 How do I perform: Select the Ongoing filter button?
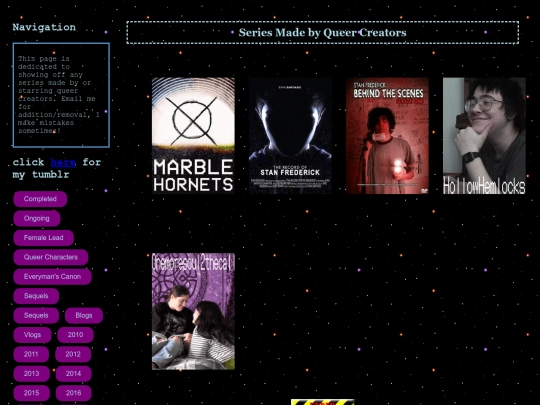click(x=37, y=218)
